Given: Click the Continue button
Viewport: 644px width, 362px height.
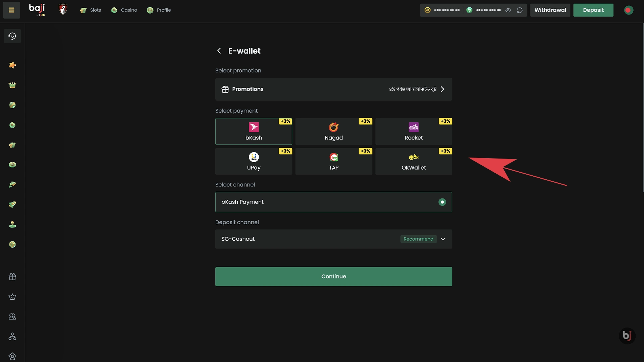Looking at the screenshot, I should point(334,277).
